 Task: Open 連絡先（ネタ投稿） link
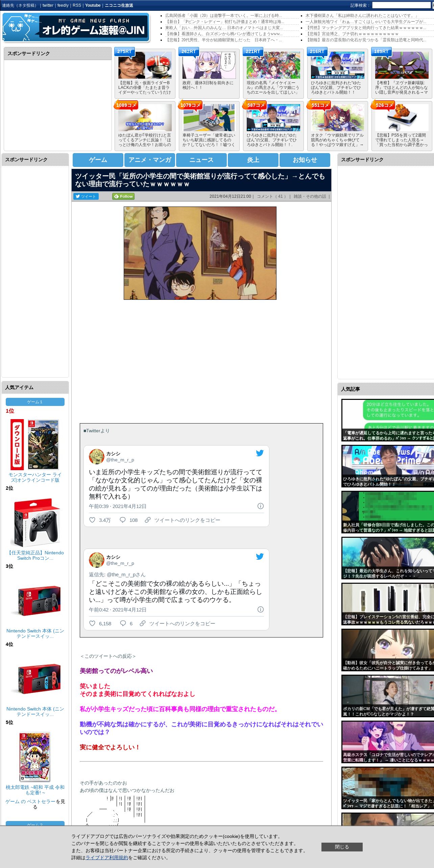20,5
